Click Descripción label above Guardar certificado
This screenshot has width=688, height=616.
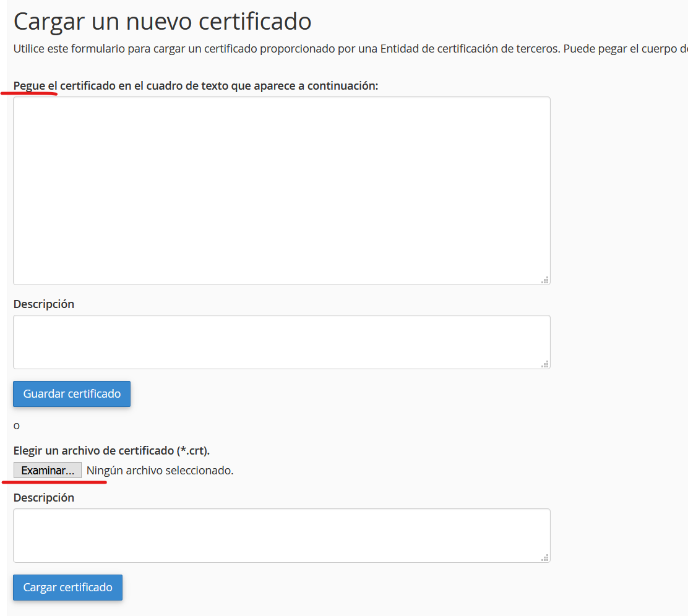coord(44,304)
